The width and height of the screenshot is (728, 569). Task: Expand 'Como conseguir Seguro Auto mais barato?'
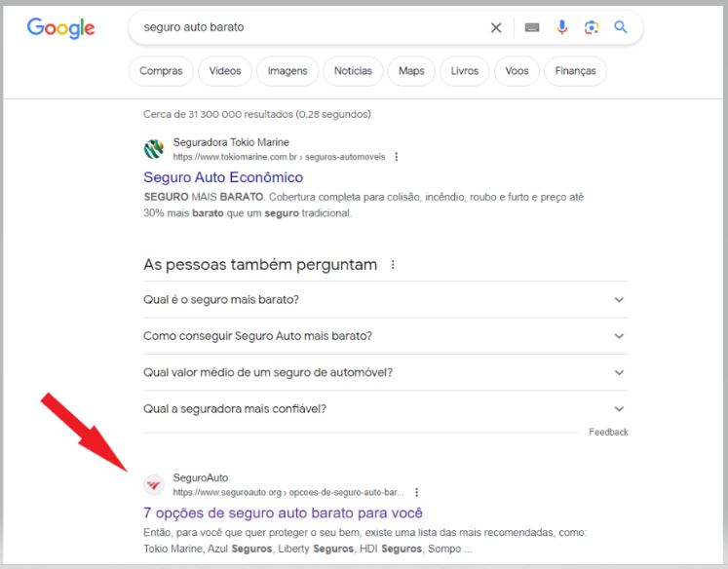pos(385,336)
